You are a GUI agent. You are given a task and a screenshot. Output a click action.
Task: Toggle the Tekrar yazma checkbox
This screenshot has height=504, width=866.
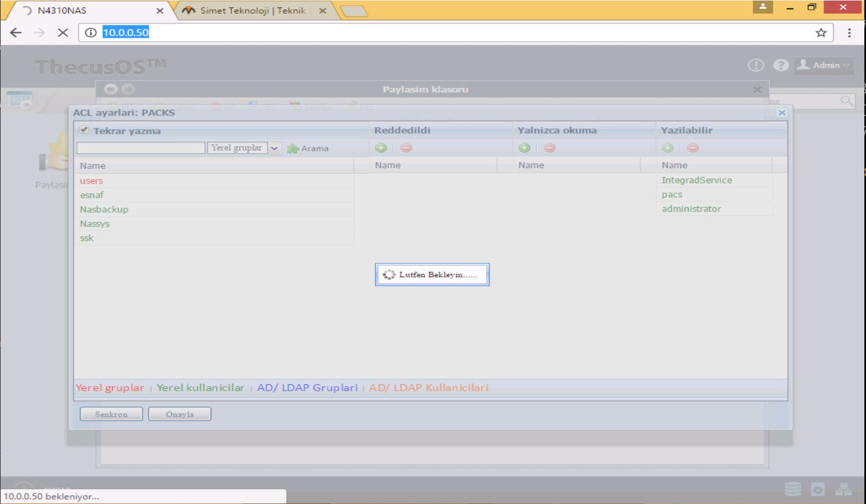(x=84, y=130)
